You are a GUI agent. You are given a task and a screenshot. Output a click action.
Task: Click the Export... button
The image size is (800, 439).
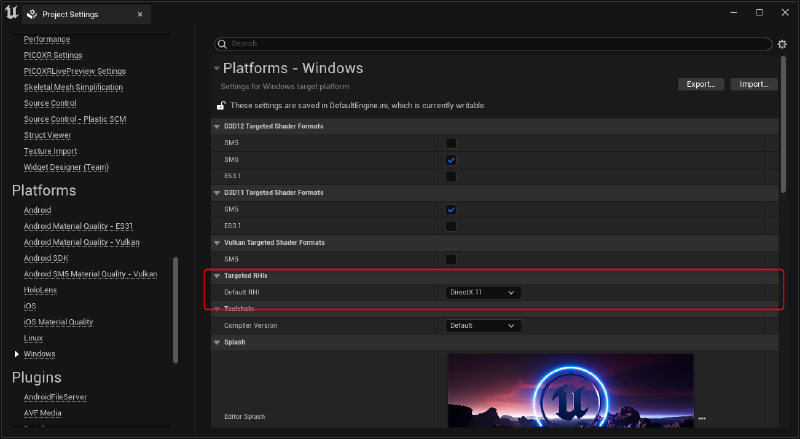click(x=701, y=84)
